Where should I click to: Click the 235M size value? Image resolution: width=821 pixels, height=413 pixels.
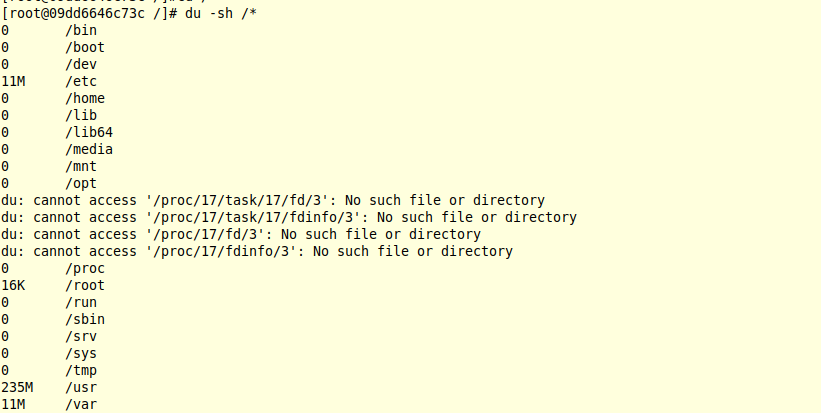(17, 387)
